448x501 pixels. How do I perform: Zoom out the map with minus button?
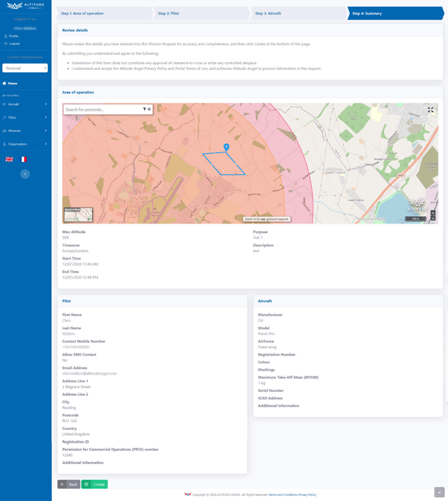click(433, 218)
